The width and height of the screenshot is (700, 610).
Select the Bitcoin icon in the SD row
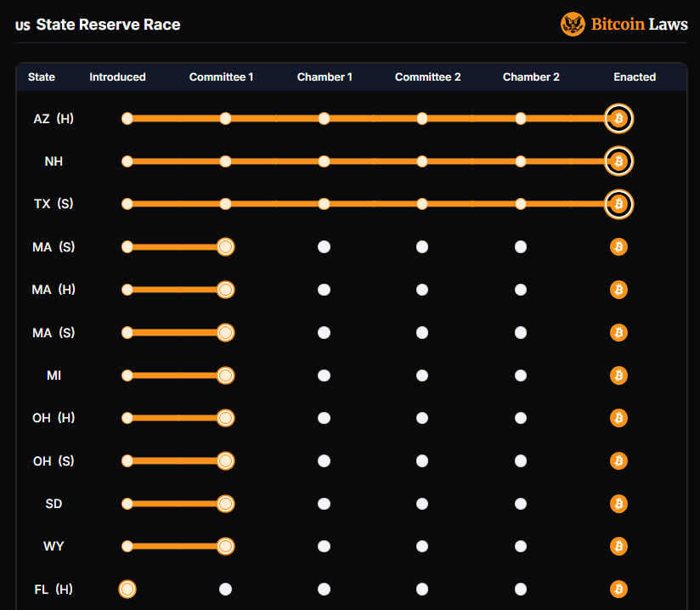[618, 504]
